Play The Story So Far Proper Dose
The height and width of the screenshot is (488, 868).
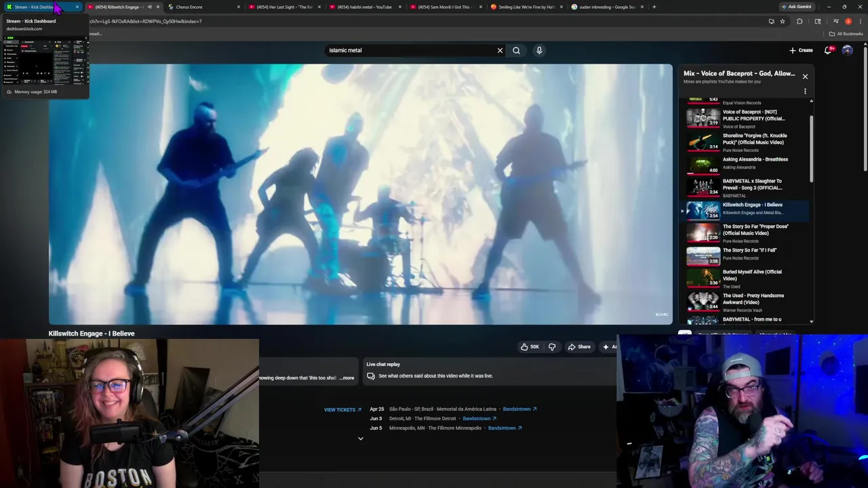click(746, 233)
